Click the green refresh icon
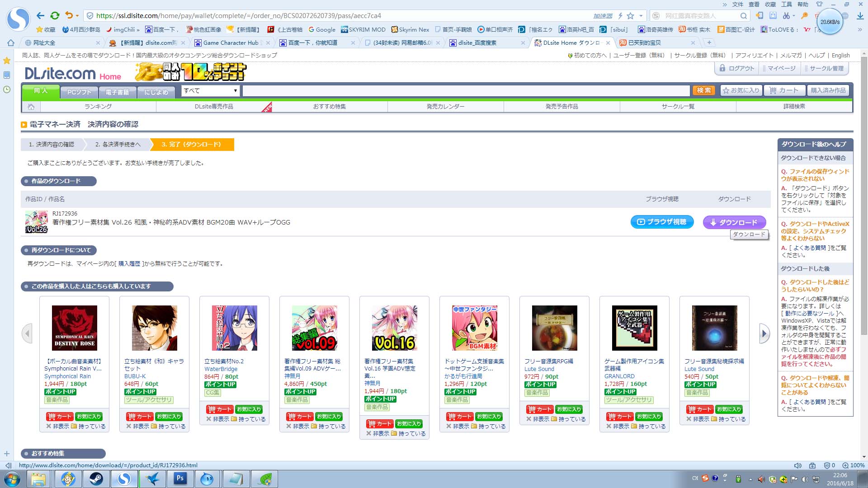This screenshot has height=488, width=868. tap(55, 16)
